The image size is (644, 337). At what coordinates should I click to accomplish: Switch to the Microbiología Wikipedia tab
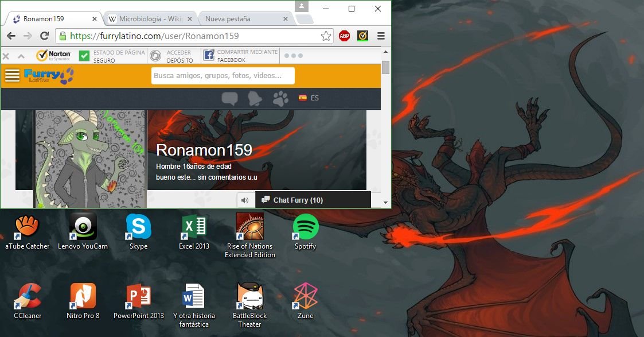pos(151,19)
